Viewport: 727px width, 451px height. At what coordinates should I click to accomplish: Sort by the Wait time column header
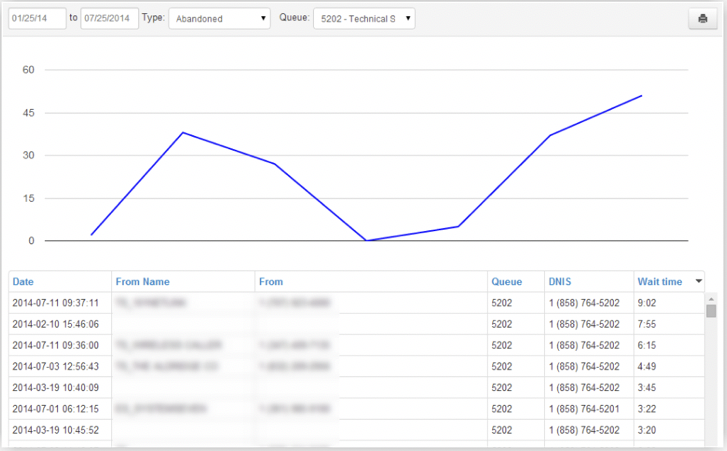(x=659, y=282)
